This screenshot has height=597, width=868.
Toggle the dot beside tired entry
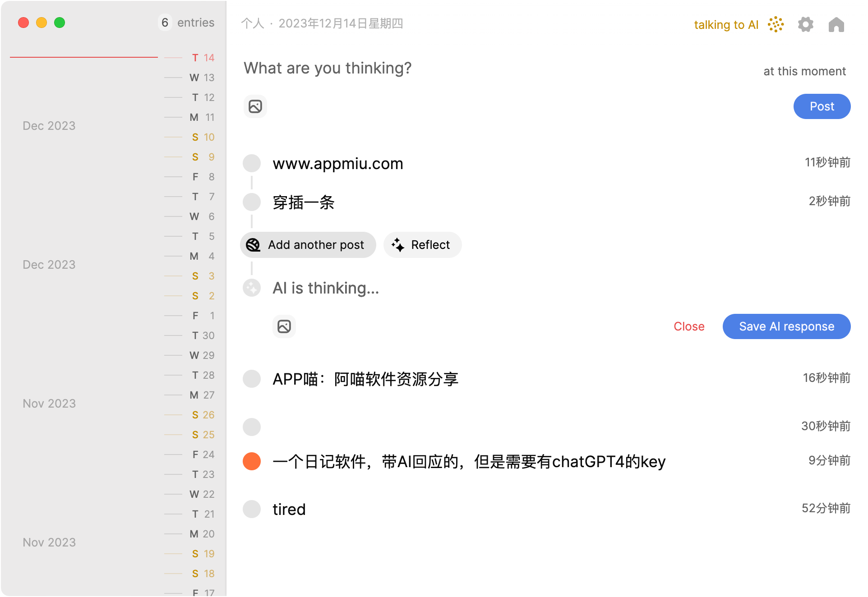(x=252, y=509)
